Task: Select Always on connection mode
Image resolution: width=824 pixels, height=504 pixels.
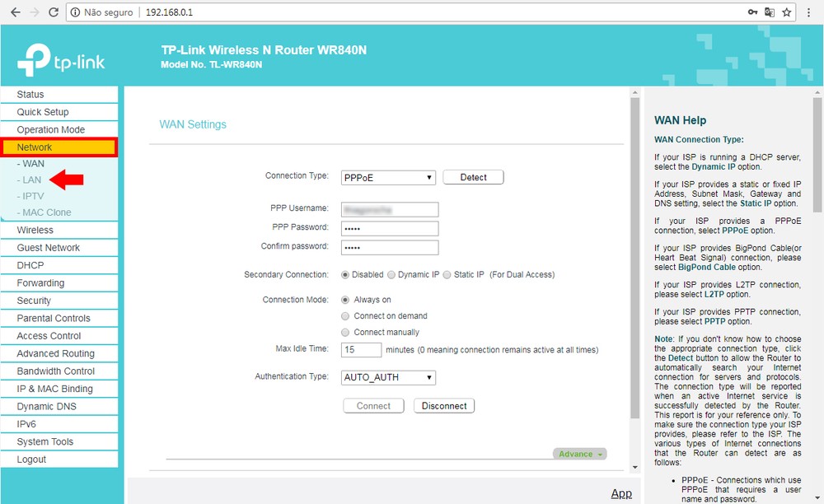Action: [x=345, y=300]
